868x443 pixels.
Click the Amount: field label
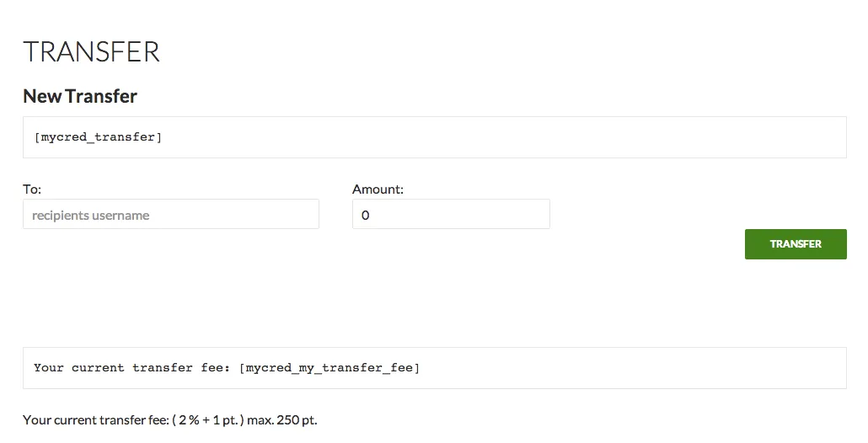click(x=378, y=189)
